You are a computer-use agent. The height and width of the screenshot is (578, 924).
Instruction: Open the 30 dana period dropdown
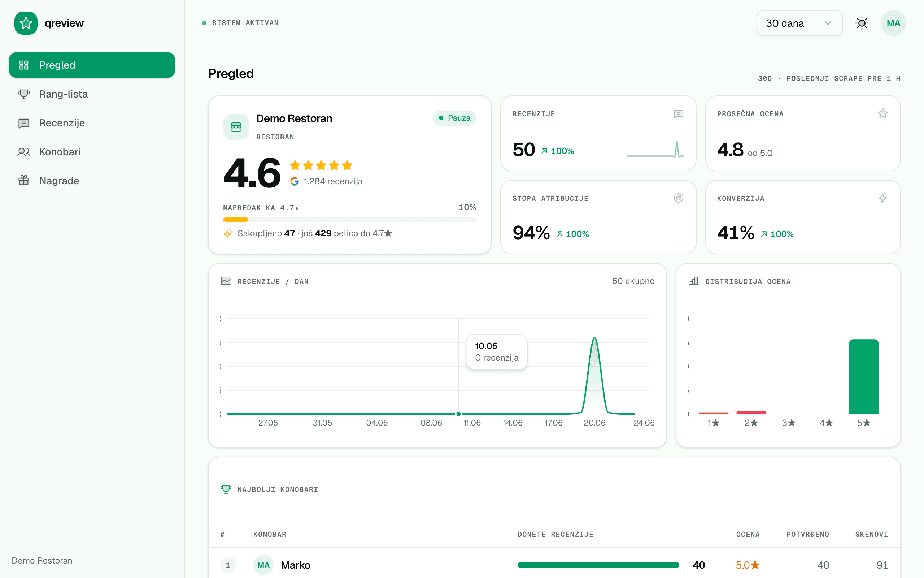[x=799, y=23]
